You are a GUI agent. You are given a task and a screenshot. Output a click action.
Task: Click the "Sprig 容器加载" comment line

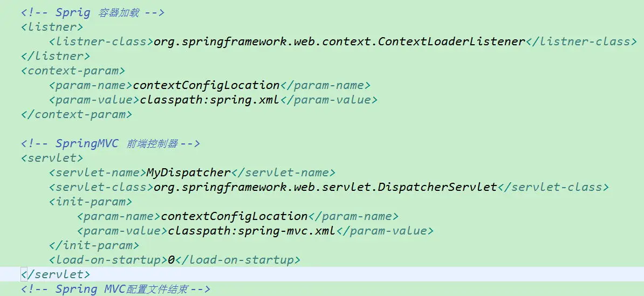(93, 12)
